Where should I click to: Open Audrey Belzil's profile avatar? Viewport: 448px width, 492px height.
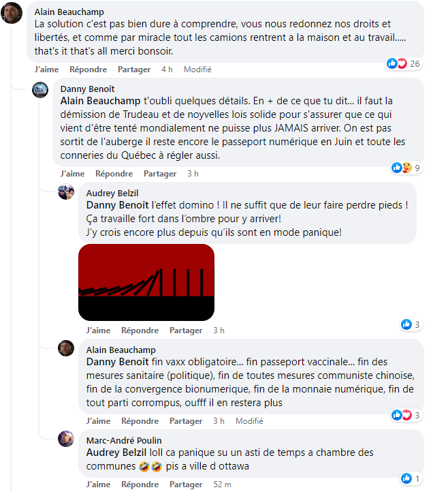pos(66,191)
